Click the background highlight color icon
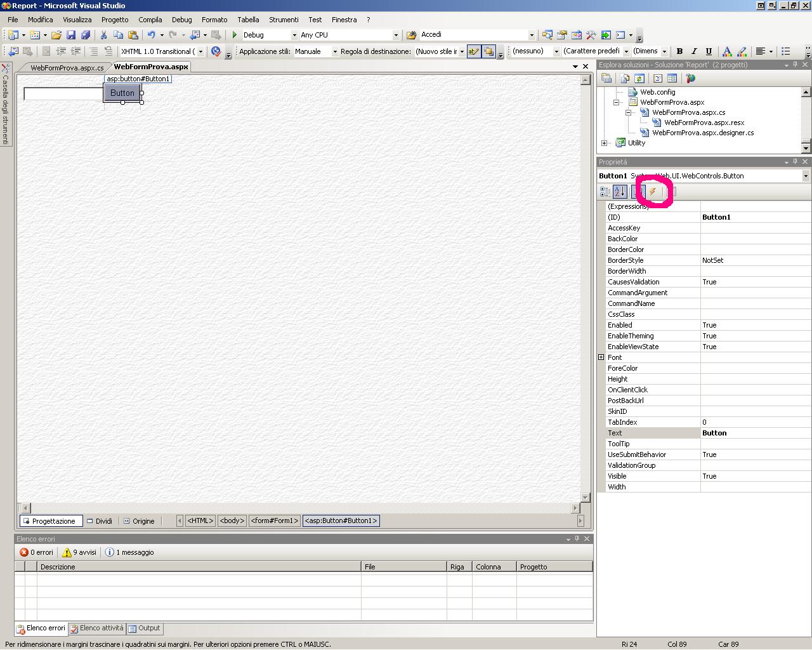This screenshot has width=812, height=650. coord(742,51)
